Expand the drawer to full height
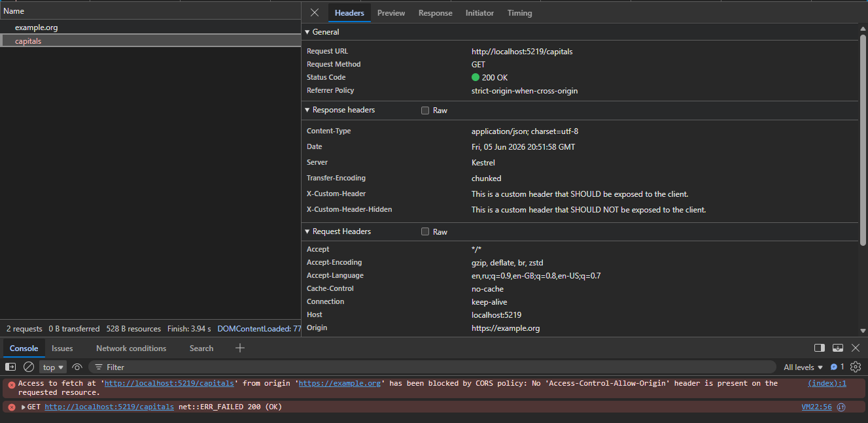This screenshot has width=868, height=423. pyautogui.click(x=838, y=348)
